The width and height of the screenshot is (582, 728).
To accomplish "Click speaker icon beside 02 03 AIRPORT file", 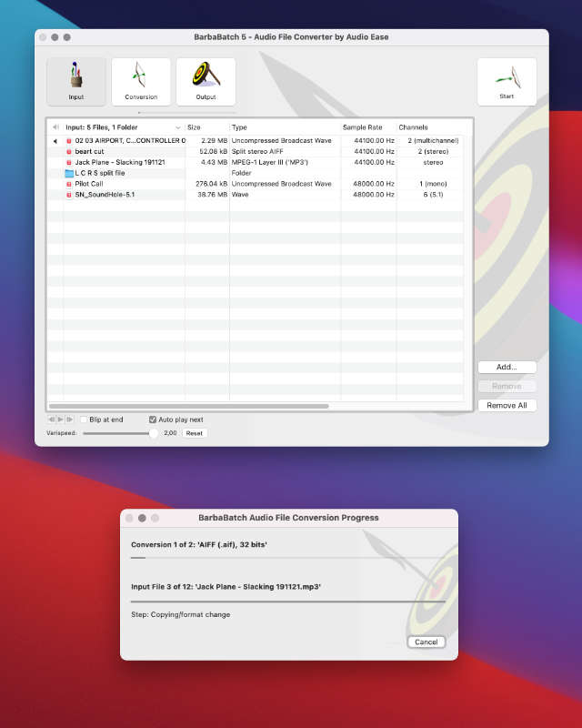I will 55,141.
